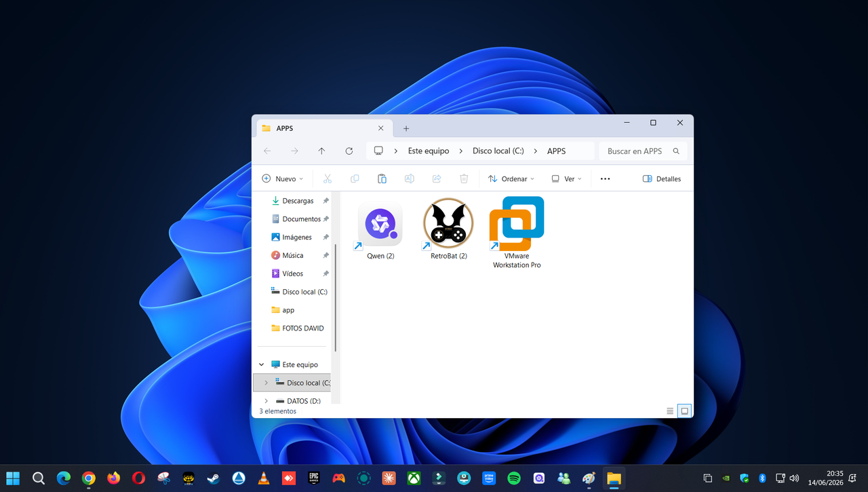Open Windows Security tray icon
The width and height of the screenshot is (868, 492).
[x=744, y=478]
